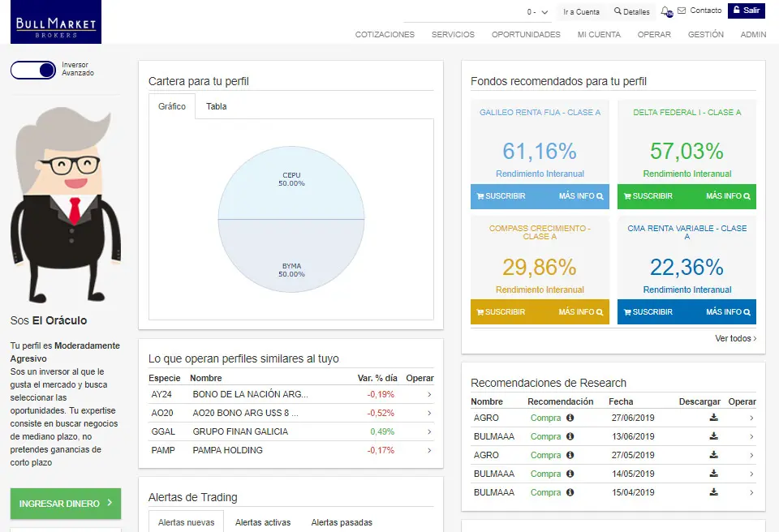This screenshot has width=779, height=532.
Task: Open the MI CUENTA menu
Action: [599, 34]
